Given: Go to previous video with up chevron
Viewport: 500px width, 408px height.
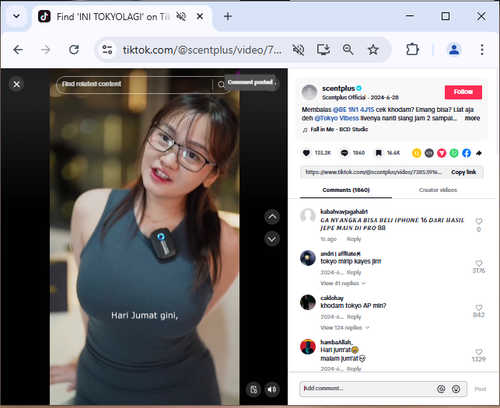Looking at the screenshot, I should (x=272, y=217).
